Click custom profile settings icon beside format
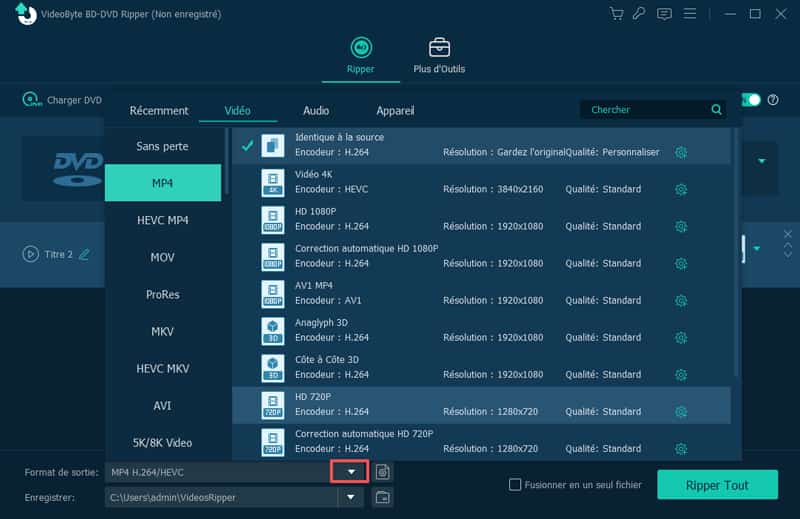 click(383, 472)
